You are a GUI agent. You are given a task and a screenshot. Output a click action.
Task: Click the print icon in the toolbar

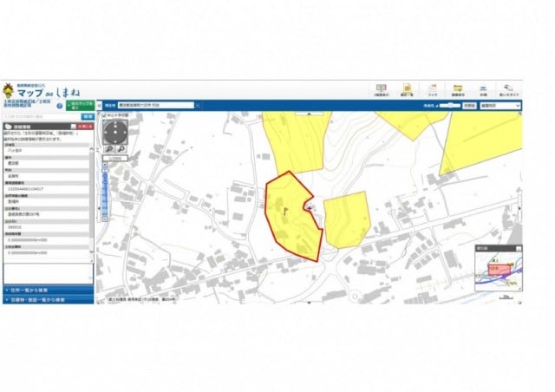(x=482, y=89)
